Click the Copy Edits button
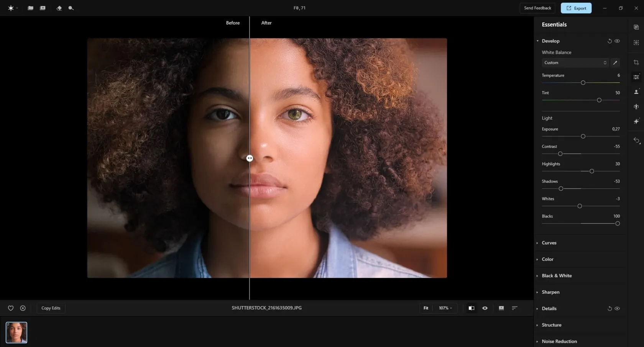 (51, 308)
